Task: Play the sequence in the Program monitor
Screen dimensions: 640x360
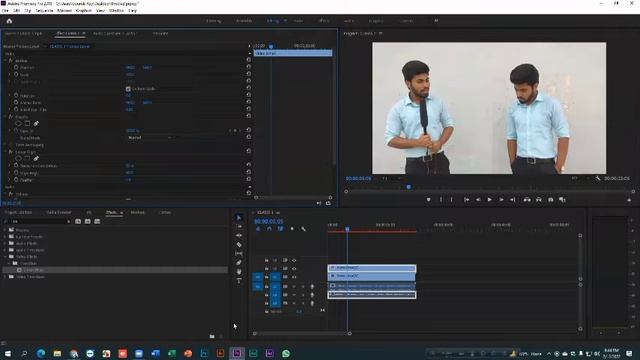Action: click(489, 200)
